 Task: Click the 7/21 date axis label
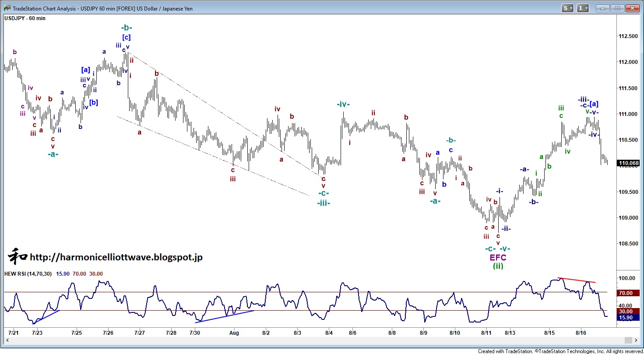(x=14, y=333)
